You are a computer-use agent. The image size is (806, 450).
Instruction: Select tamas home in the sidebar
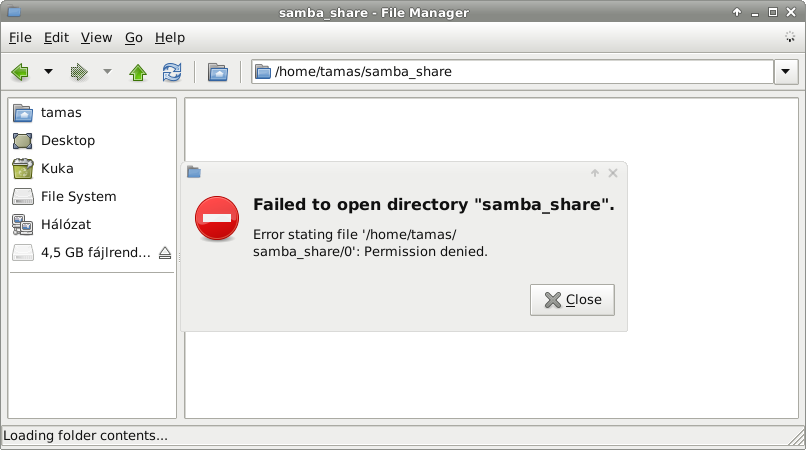61,113
